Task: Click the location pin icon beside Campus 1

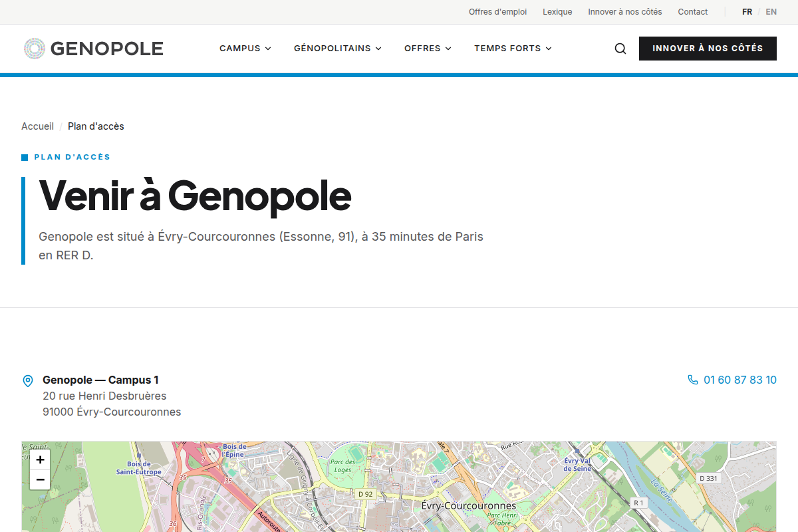Action: [x=28, y=381]
